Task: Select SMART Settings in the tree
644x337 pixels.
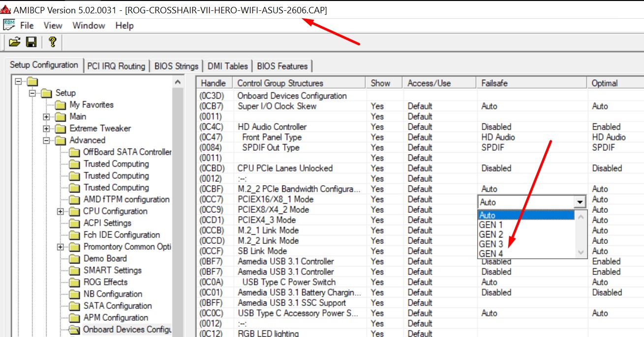Action: (112, 270)
